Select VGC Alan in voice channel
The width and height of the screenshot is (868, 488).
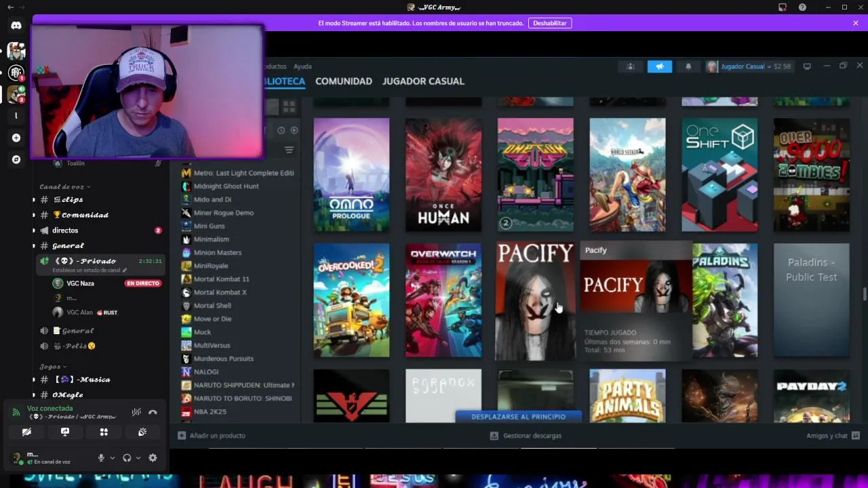click(x=79, y=312)
